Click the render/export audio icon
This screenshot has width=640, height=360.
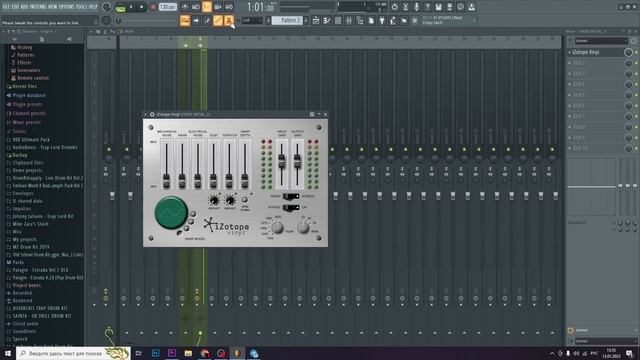pyautogui.click(x=449, y=7)
